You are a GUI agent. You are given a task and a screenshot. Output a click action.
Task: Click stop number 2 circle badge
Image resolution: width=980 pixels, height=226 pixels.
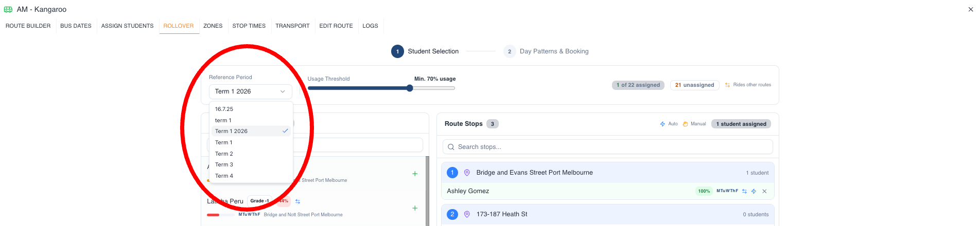point(452,214)
